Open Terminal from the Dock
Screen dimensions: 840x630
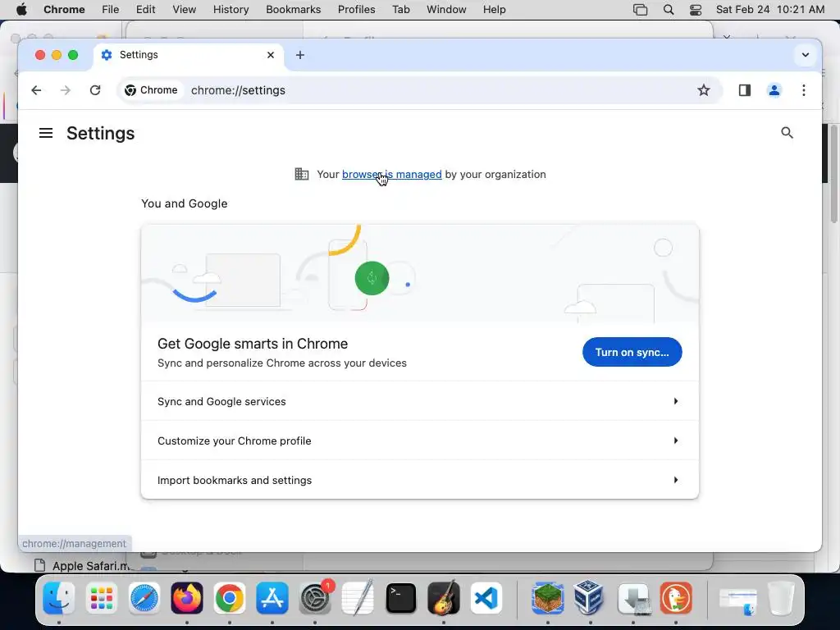point(400,598)
